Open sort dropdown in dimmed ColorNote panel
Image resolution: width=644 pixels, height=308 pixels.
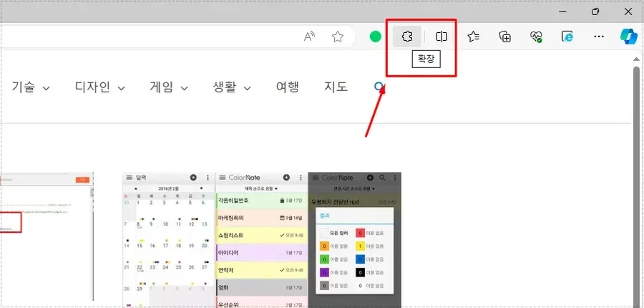point(354,188)
